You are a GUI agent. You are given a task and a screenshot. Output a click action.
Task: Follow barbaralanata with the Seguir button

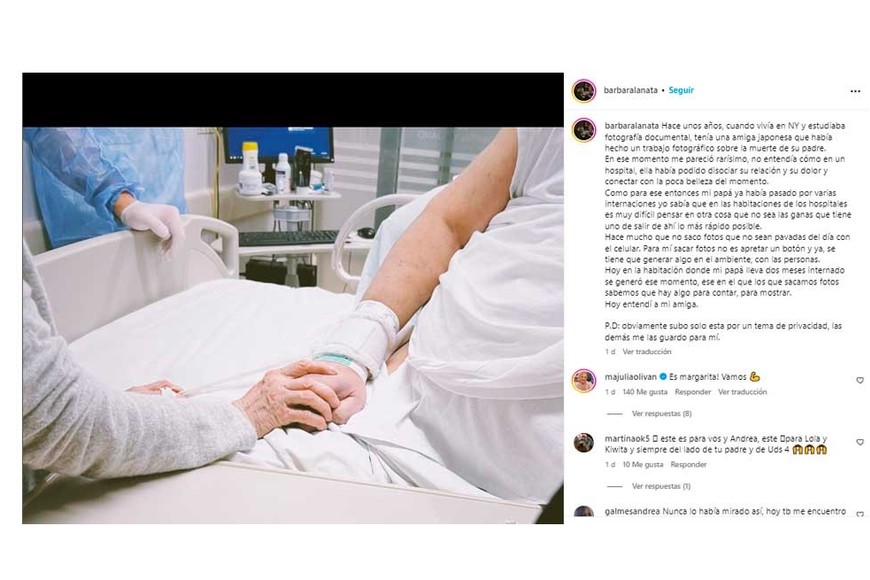pos(681,90)
